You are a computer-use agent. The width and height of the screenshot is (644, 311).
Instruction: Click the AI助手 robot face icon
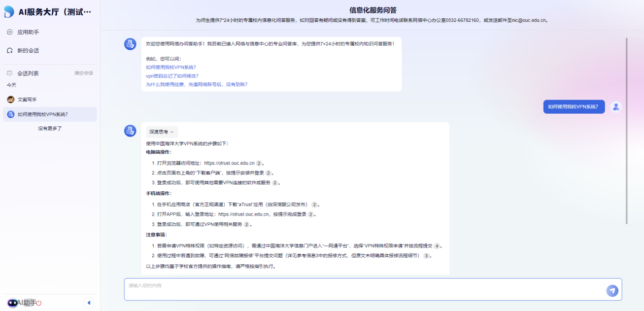(12, 303)
